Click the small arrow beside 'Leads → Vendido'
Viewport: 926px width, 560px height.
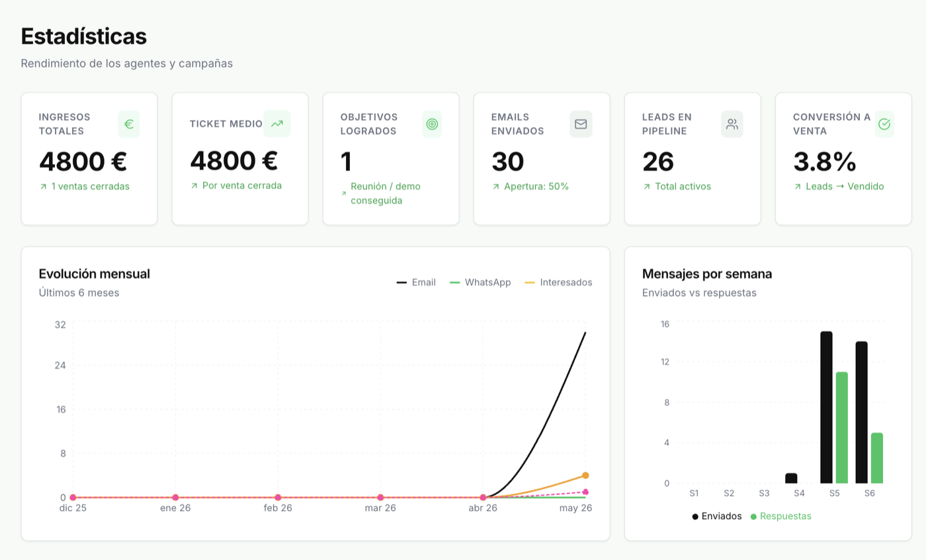click(x=797, y=187)
